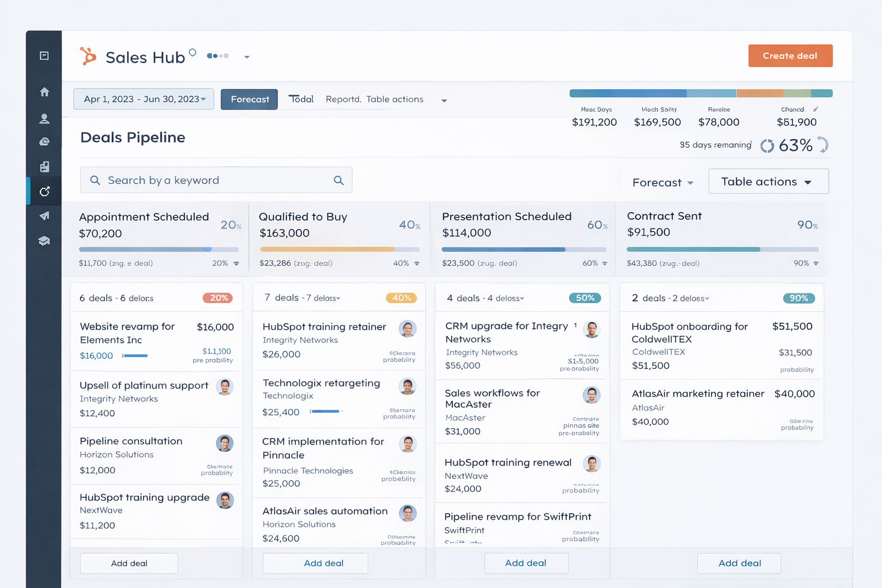
Task: Expand the Table actions dropdown button
Action: pos(768,181)
